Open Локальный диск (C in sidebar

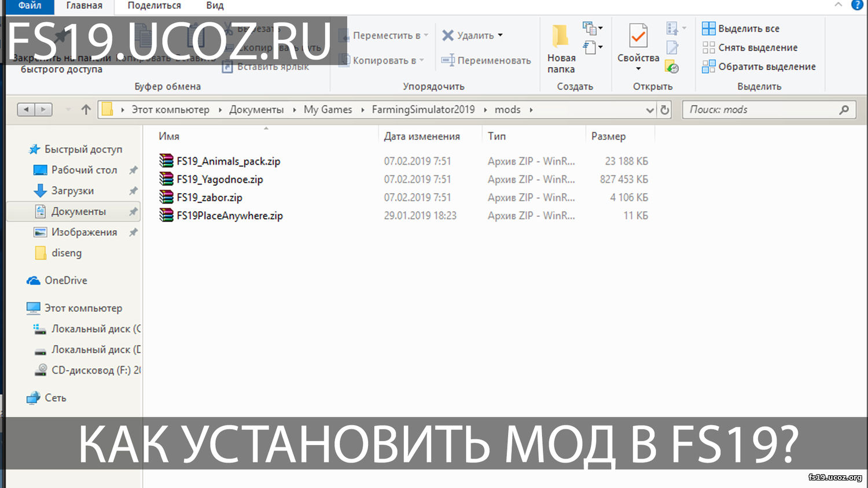[x=87, y=329]
